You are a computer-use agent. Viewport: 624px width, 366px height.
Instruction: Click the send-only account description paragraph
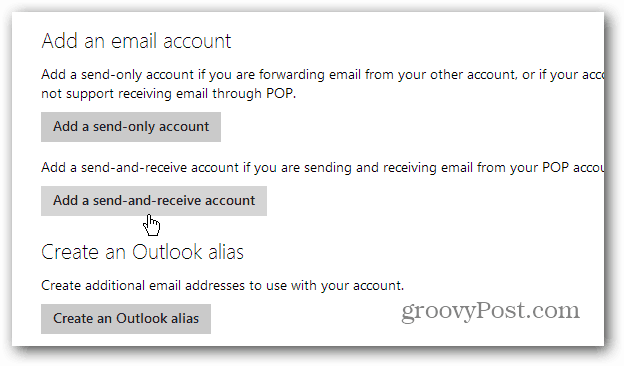322,84
